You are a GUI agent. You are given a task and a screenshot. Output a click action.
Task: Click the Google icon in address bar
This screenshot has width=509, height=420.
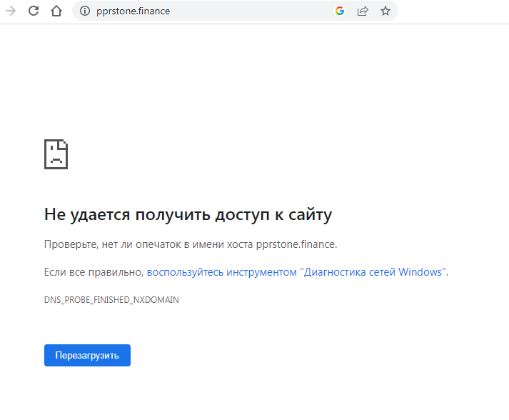coord(340,11)
